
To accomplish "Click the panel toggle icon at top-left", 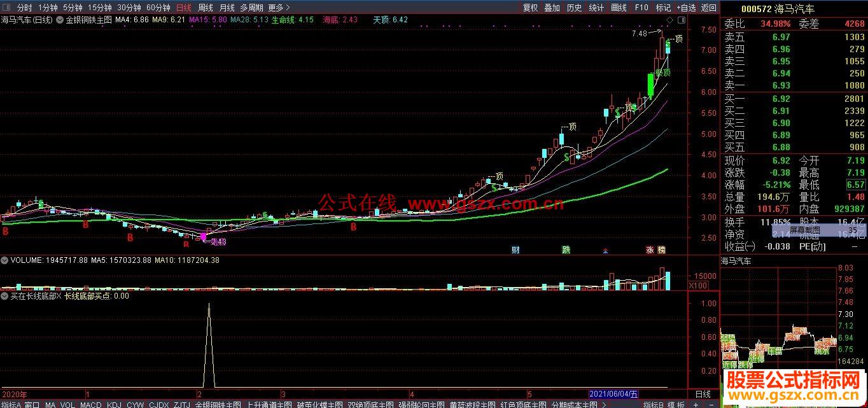I will point(6,8).
